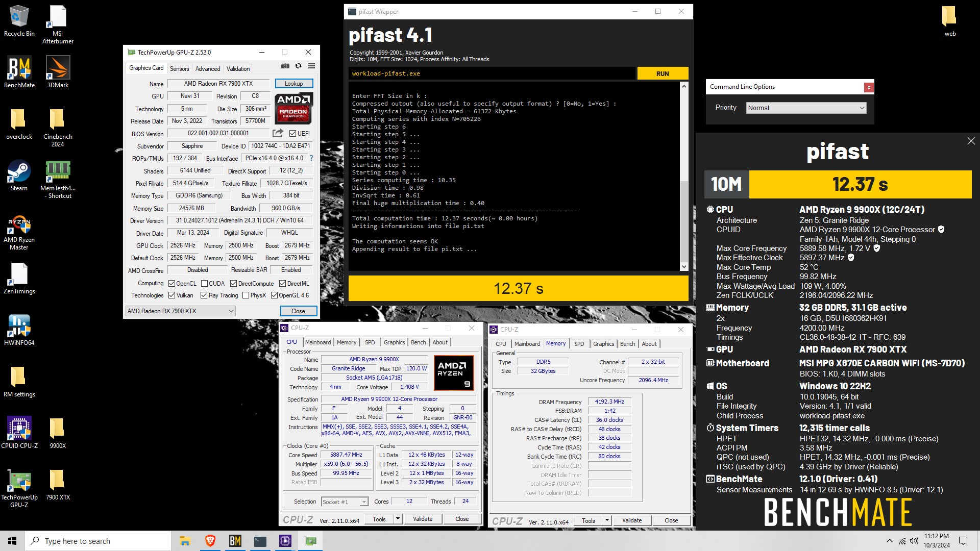The height and width of the screenshot is (551, 980).
Task: Click Tools button in left CPU-Z
Action: [x=379, y=519]
